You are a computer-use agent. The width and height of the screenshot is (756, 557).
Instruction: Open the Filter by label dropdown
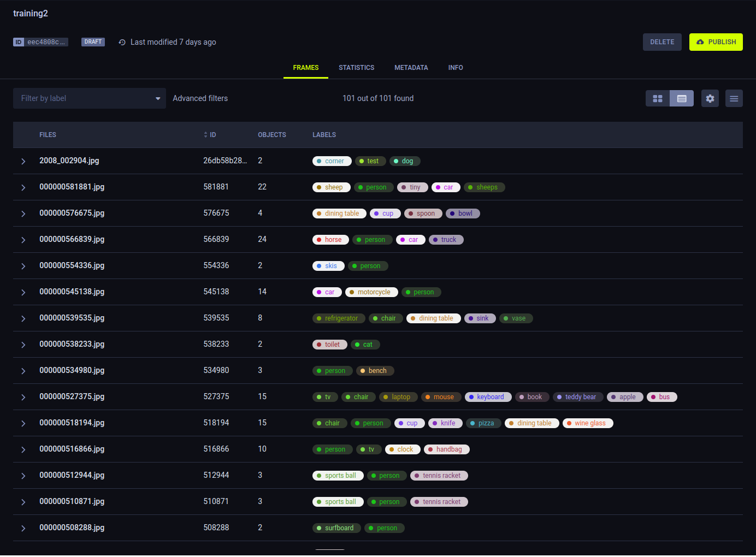click(x=90, y=98)
